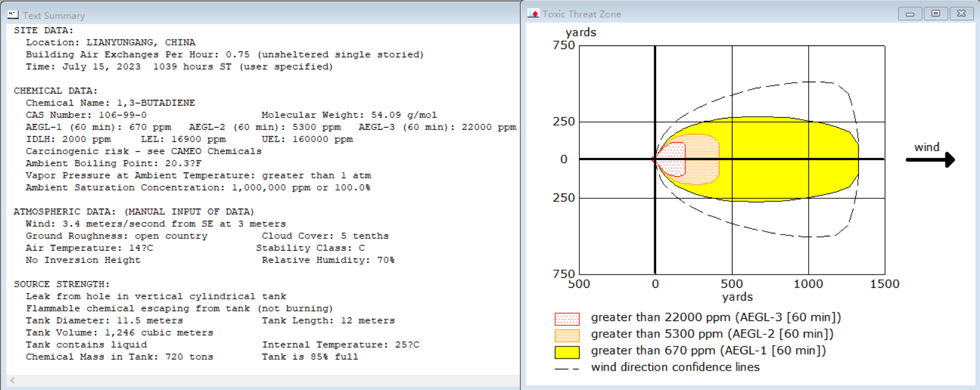Viewport: 980px width, 390px height.
Task: Maximize the Toxic Threat Zone window
Action: click(936, 13)
